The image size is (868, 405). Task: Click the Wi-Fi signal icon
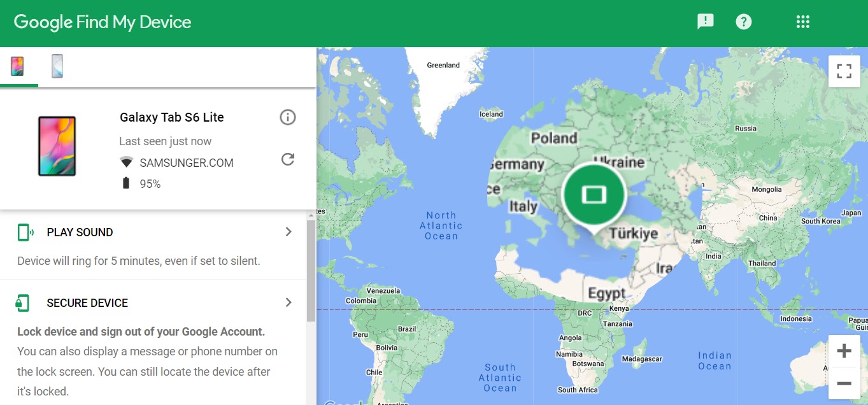[x=126, y=162]
